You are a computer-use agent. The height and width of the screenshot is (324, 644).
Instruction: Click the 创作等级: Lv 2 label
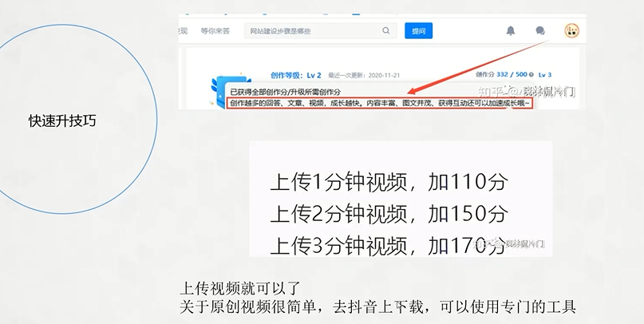(296, 75)
